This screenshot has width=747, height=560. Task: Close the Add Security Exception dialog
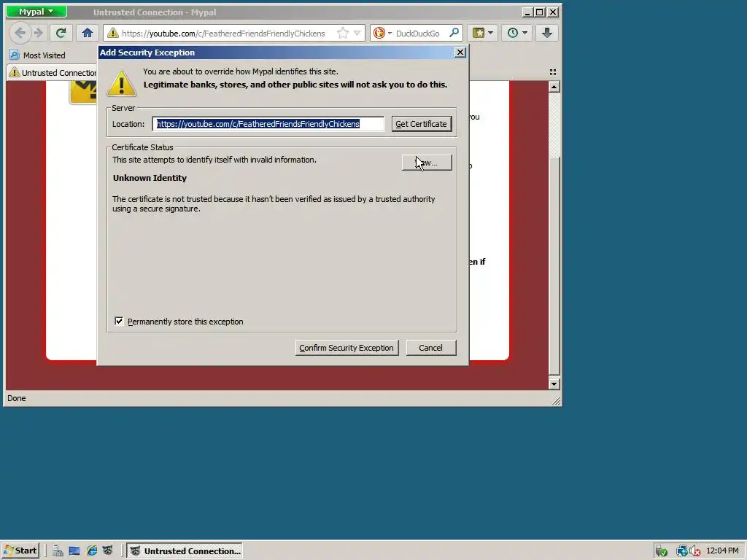pyautogui.click(x=460, y=52)
